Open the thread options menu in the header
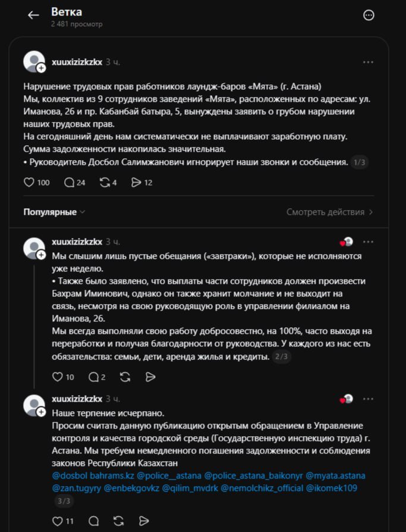The image size is (406, 532). [x=369, y=15]
